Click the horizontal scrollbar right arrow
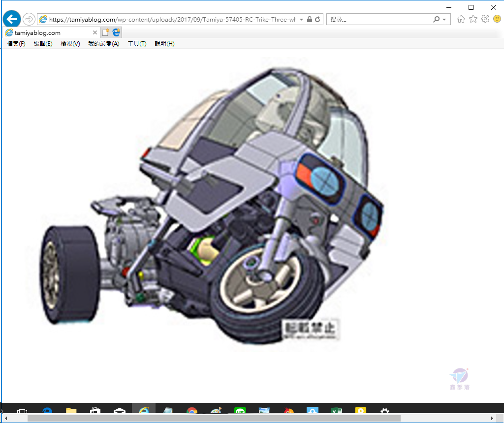 click(492, 418)
